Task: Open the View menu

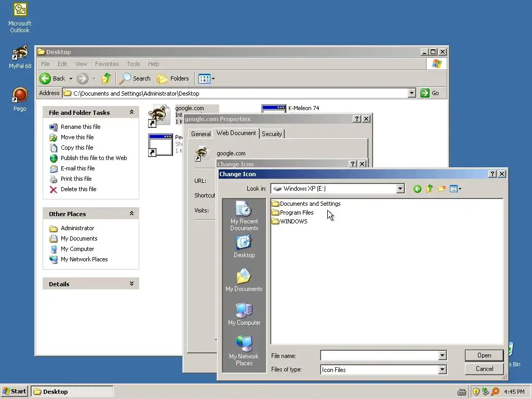Action: [81, 64]
